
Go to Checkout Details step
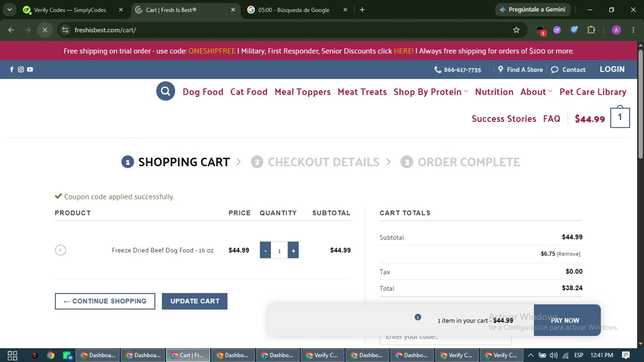click(315, 162)
